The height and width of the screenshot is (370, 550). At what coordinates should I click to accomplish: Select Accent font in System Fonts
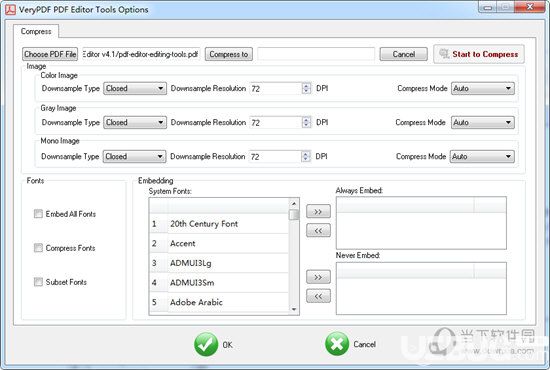[x=219, y=243]
